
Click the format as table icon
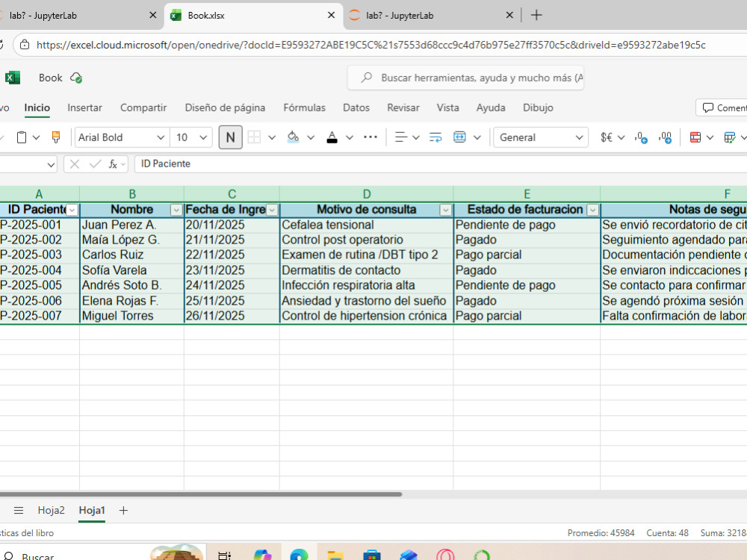(x=729, y=137)
